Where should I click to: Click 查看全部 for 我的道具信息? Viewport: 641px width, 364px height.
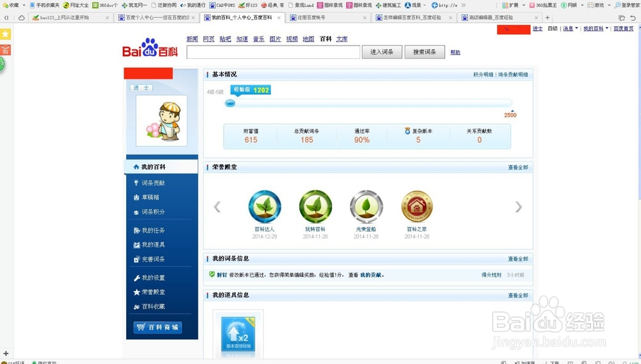coord(518,295)
